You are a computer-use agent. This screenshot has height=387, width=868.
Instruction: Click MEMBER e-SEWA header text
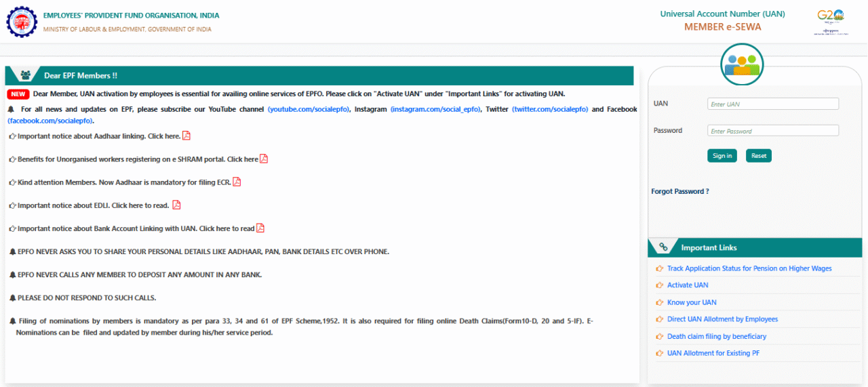click(723, 27)
